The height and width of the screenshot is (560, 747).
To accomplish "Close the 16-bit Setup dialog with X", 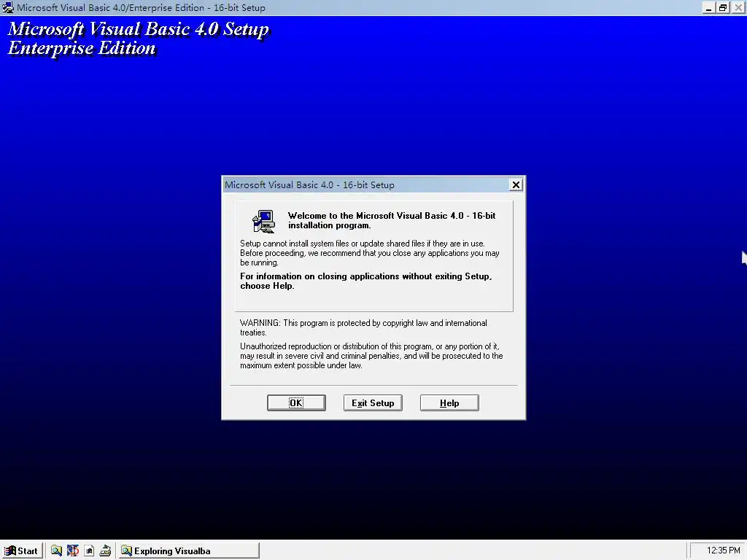I will coord(516,184).
